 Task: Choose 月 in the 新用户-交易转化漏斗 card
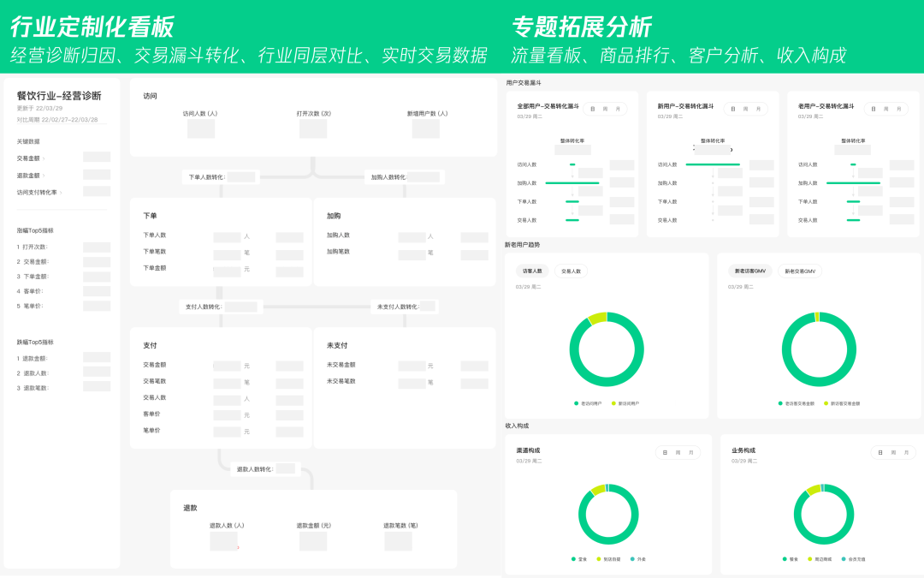[x=758, y=109]
